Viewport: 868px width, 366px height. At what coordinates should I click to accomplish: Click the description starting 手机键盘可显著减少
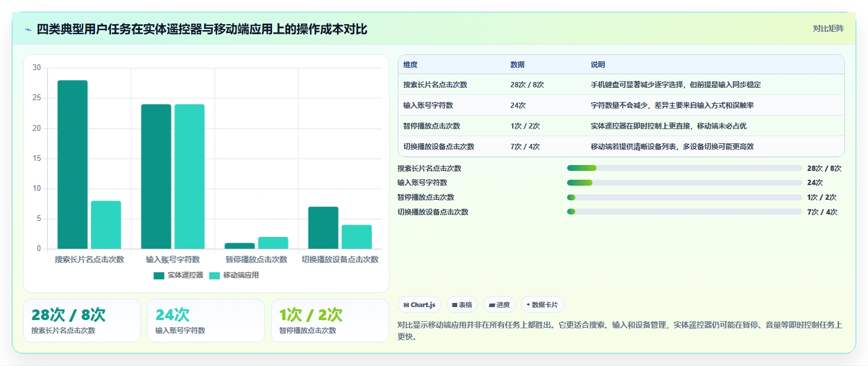point(676,85)
